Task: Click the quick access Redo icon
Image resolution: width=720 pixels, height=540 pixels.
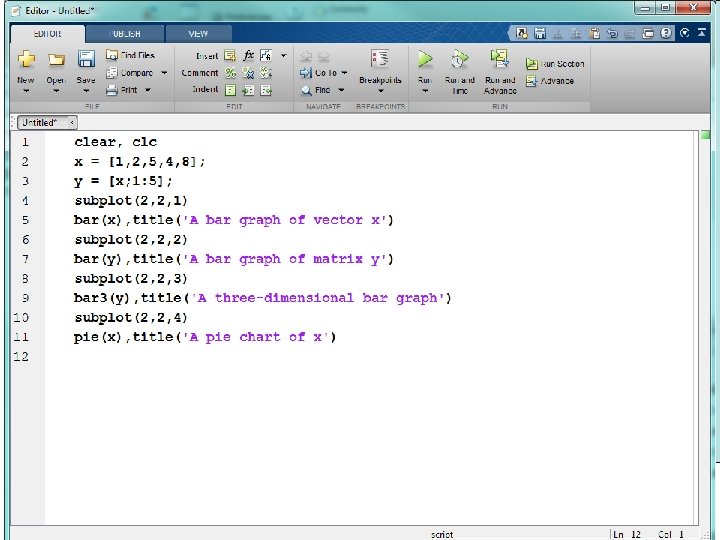Action: (629, 33)
